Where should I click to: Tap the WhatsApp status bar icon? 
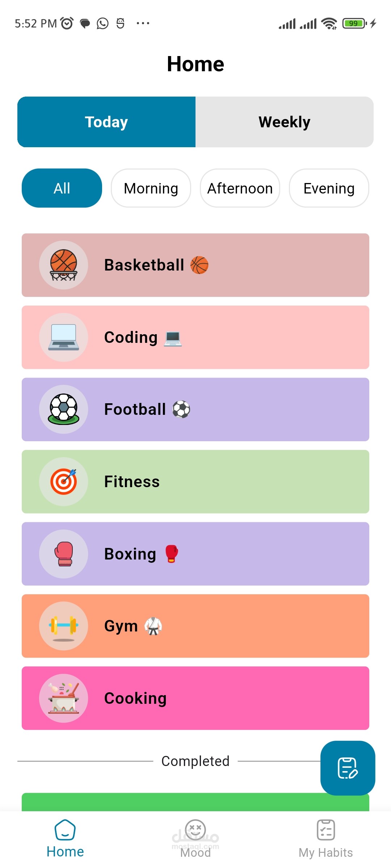pyautogui.click(x=102, y=24)
